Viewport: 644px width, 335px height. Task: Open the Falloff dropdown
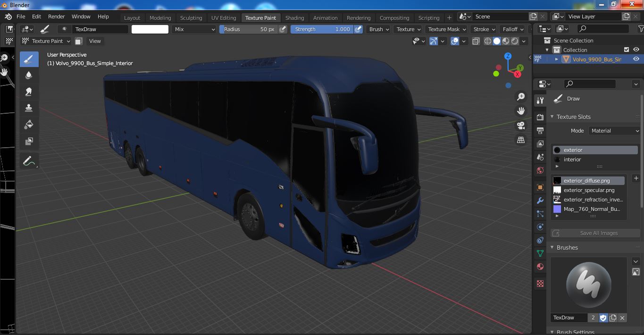513,29
